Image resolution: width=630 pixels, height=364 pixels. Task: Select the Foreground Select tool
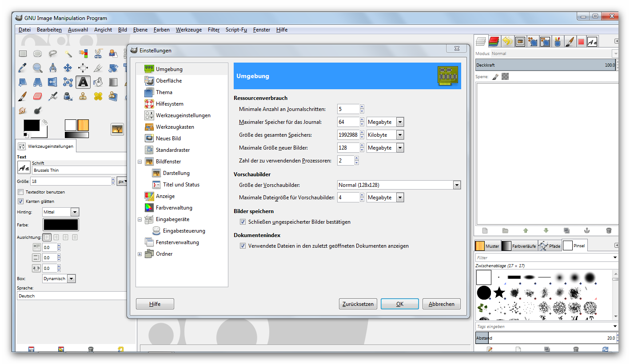[x=113, y=54]
